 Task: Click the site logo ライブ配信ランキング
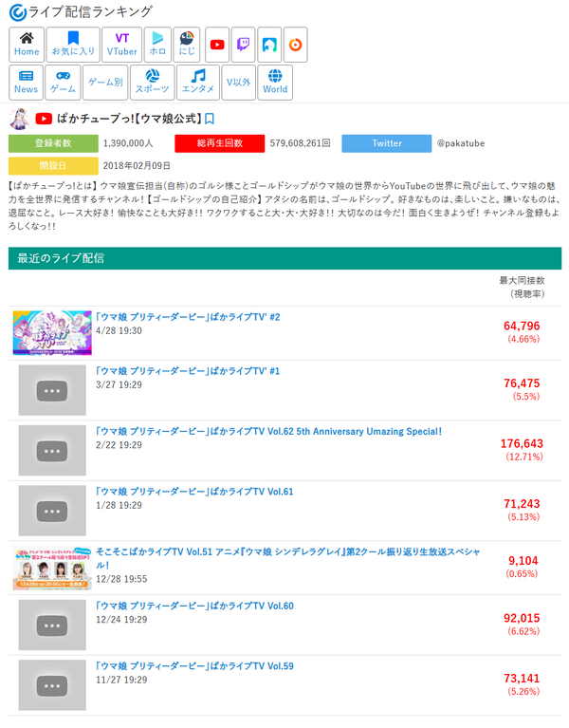[x=81, y=12]
